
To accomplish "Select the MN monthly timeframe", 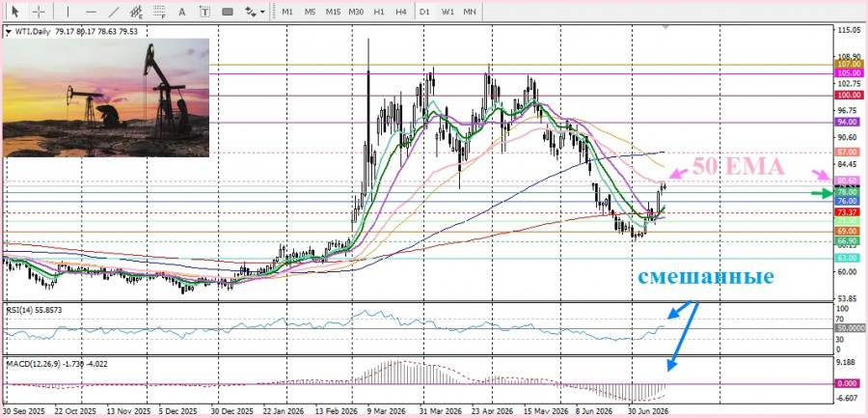I will point(470,11).
